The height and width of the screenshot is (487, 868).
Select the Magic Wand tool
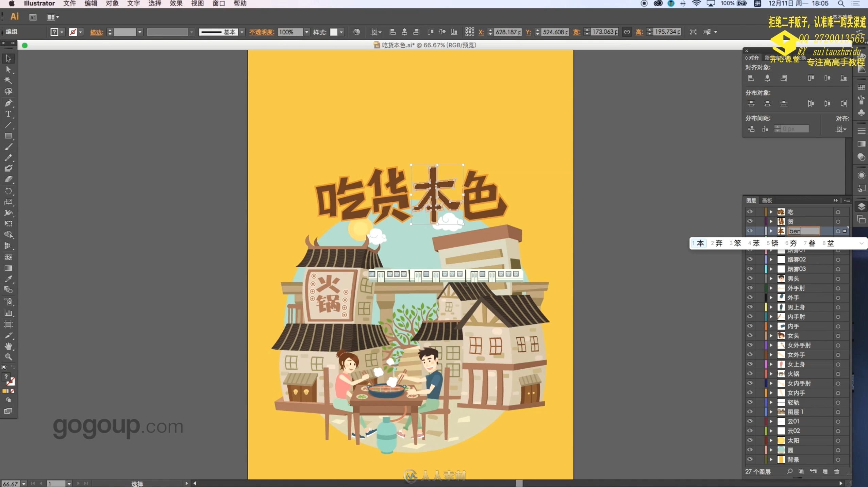click(8, 80)
